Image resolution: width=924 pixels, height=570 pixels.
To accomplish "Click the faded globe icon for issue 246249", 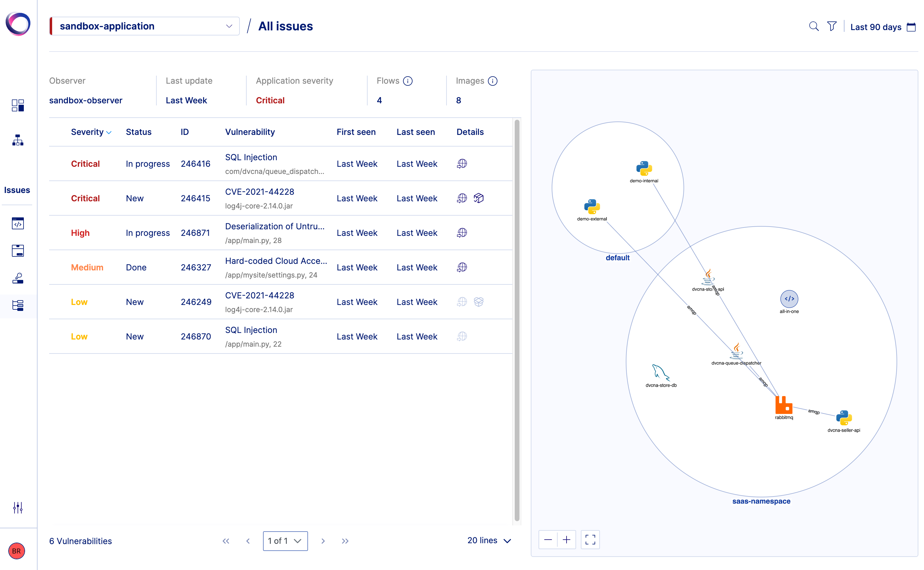I will point(462,302).
